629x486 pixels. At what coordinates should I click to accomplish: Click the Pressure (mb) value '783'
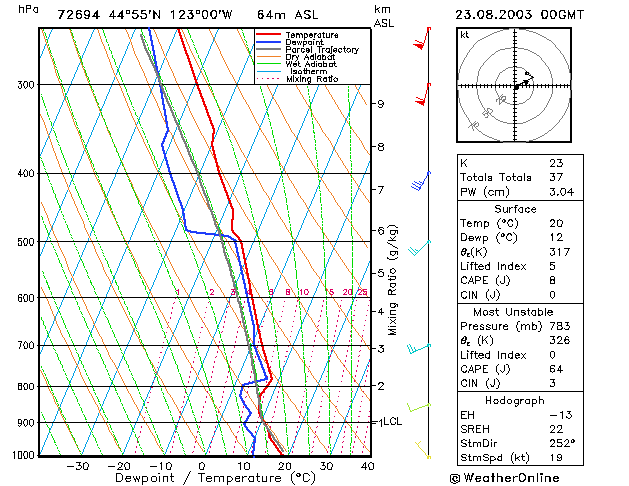click(560, 326)
